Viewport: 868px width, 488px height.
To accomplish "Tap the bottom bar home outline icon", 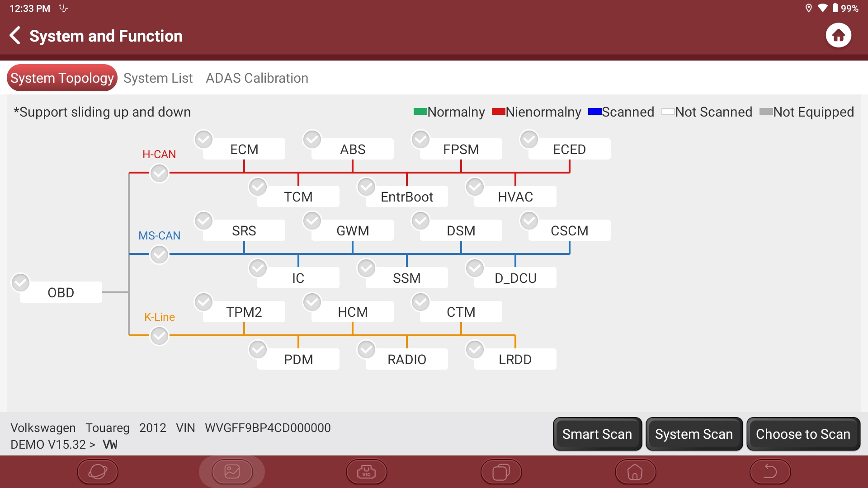I will [x=635, y=472].
